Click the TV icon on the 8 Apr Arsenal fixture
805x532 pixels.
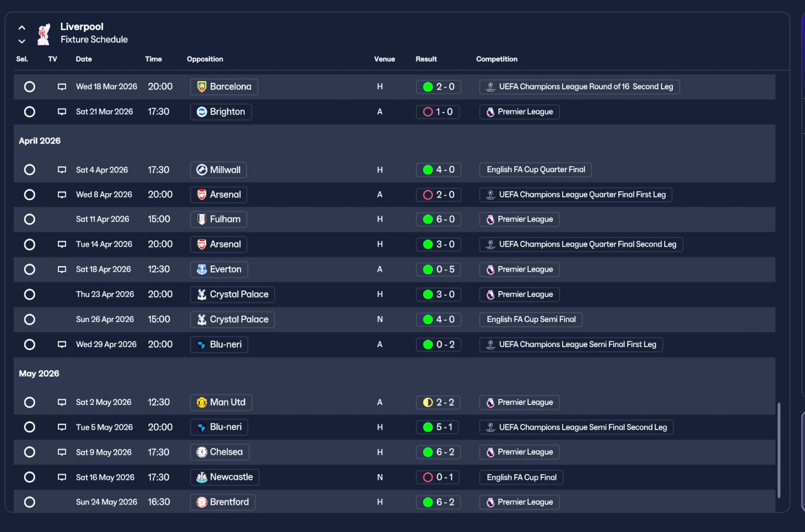tap(62, 195)
